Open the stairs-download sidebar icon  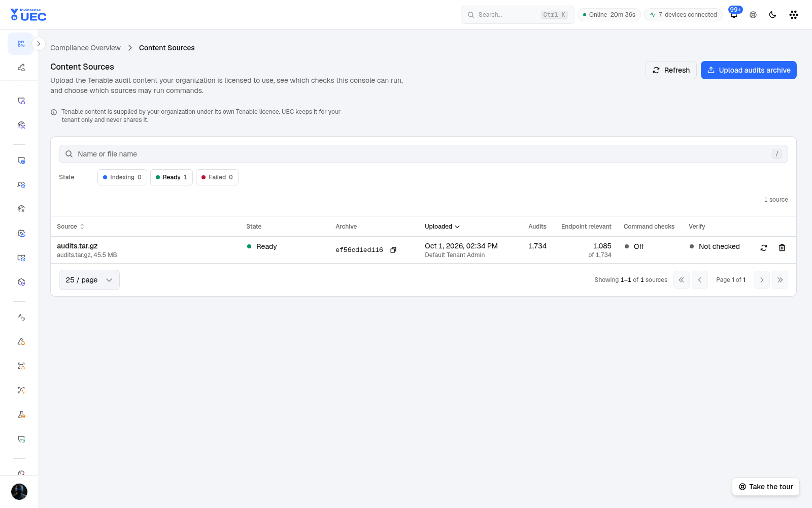(x=21, y=67)
